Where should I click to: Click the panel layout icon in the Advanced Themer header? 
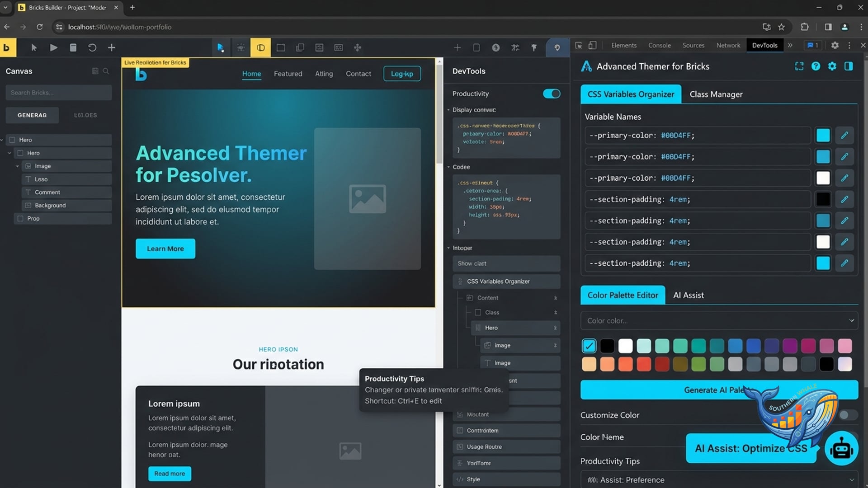coord(849,66)
